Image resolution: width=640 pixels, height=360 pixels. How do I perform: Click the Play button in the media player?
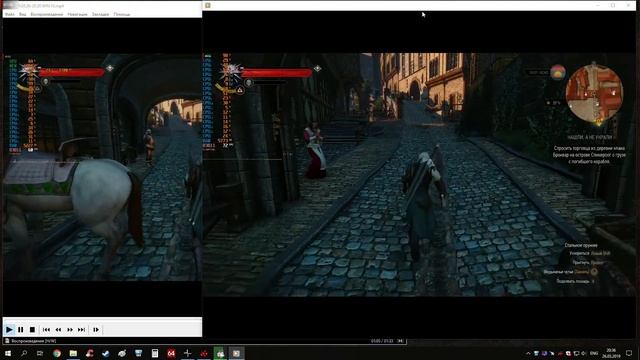coord(9,329)
